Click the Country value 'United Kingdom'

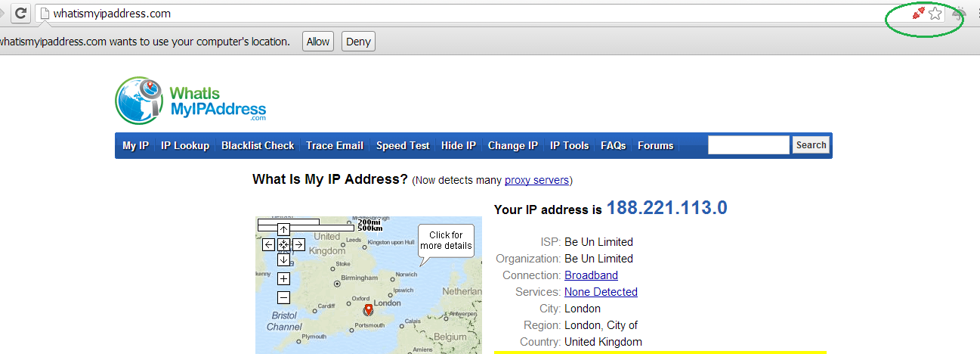click(603, 342)
